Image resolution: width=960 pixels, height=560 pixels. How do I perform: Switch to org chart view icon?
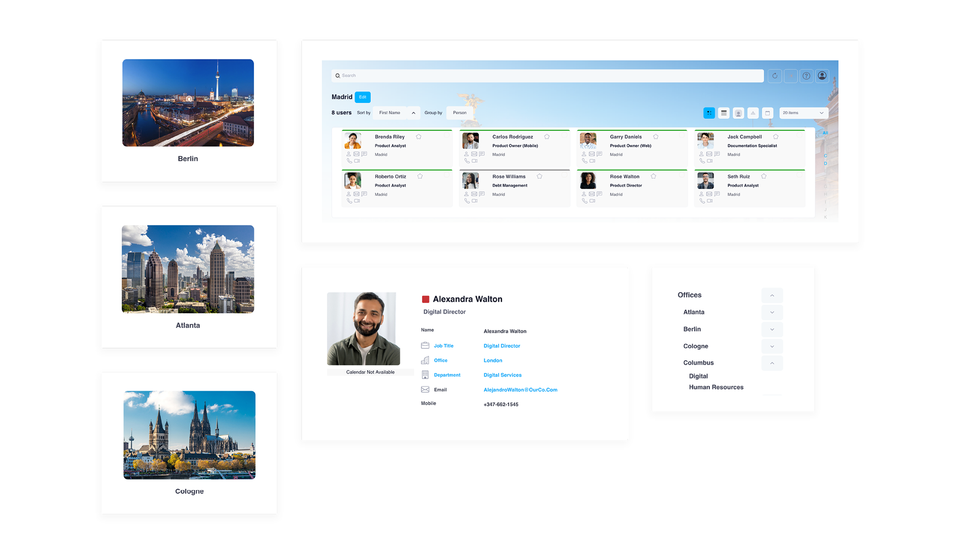pyautogui.click(x=753, y=113)
